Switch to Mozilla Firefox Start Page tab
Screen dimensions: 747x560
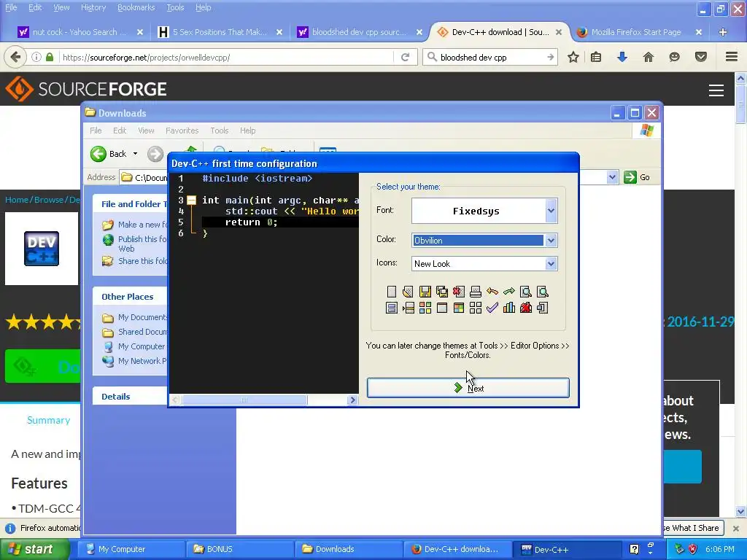(636, 32)
